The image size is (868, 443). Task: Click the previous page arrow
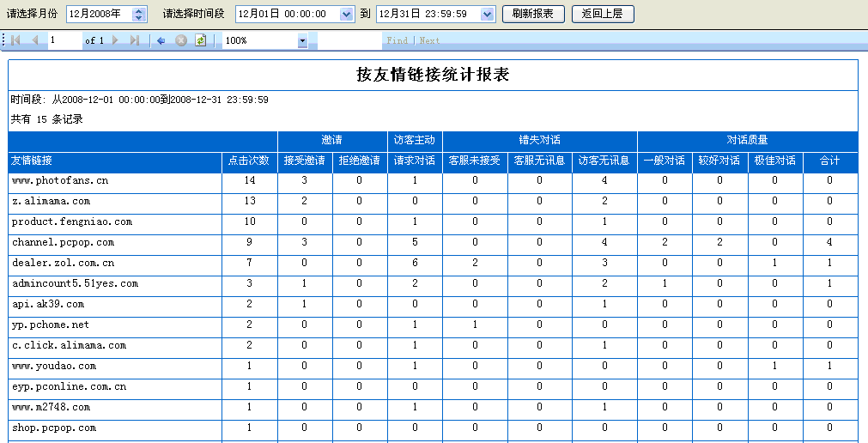[x=35, y=40]
